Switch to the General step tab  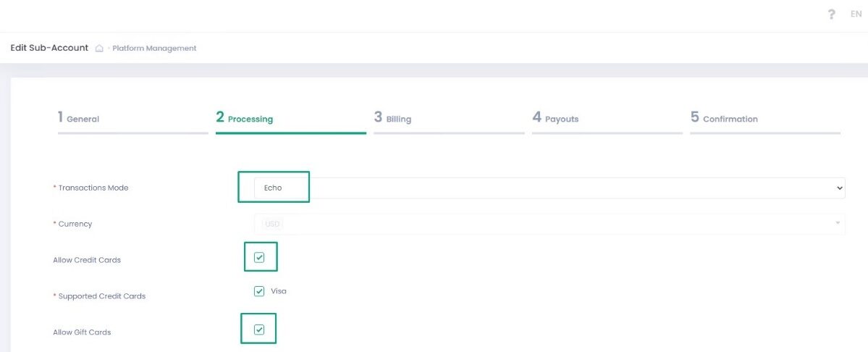[79, 118]
